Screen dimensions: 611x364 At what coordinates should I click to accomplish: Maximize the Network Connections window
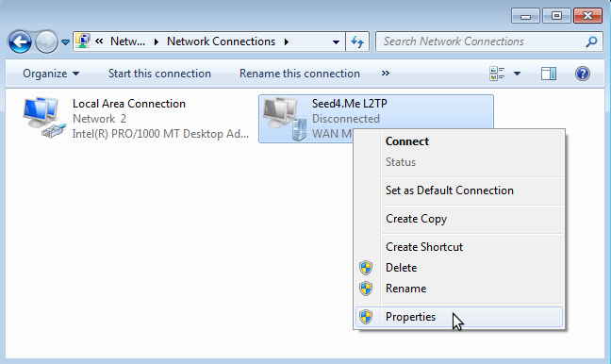click(x=556, y=16)
